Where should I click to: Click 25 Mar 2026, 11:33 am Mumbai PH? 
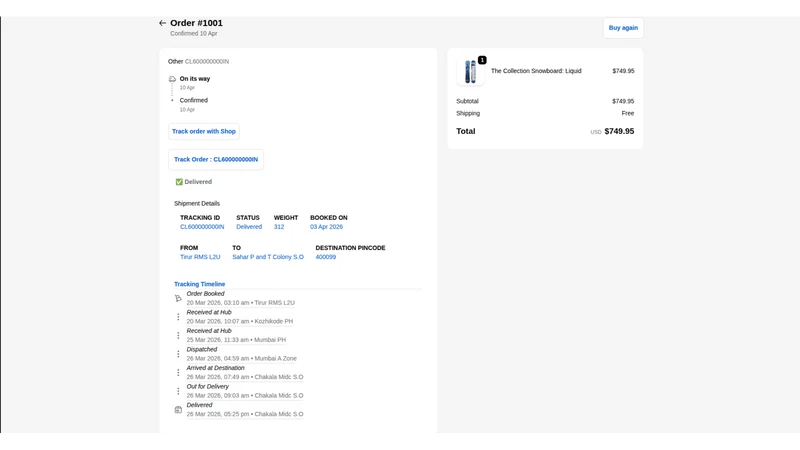(x=236, y=340)
